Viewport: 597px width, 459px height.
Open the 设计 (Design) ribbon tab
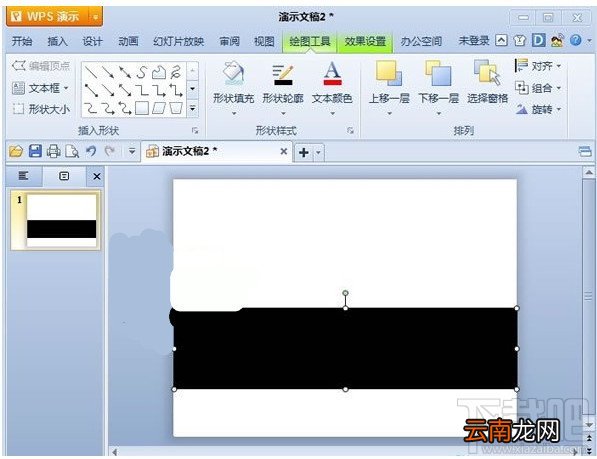click(93, 41)
